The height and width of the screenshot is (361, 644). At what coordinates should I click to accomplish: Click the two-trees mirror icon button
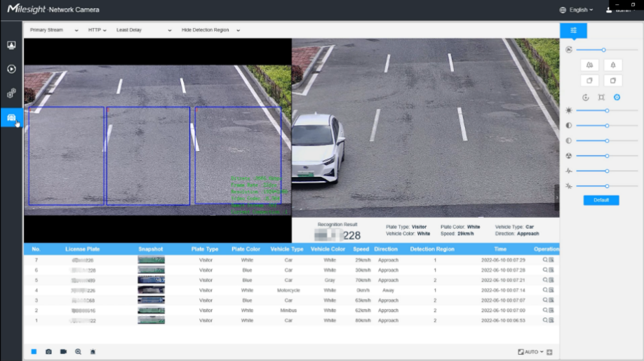pos(589,65)
